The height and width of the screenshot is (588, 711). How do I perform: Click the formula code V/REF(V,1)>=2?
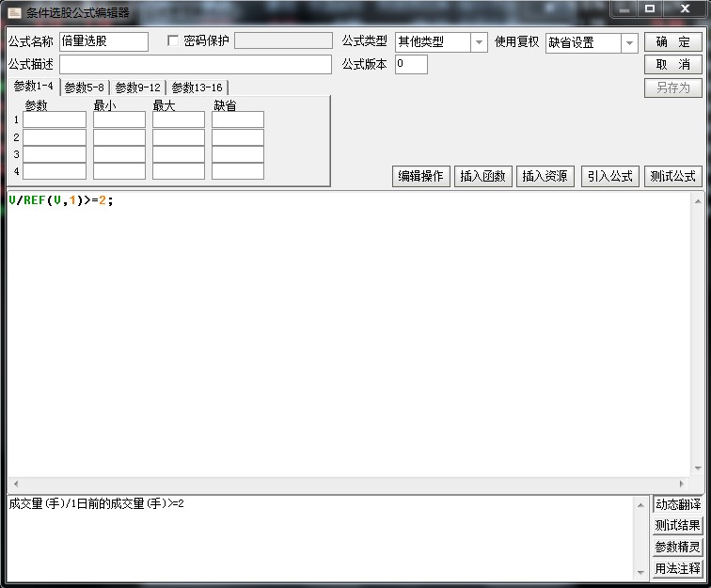point(61,200)
